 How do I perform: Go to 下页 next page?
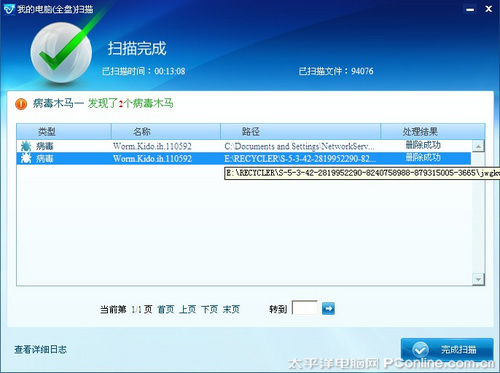click(x=210, y=309)
